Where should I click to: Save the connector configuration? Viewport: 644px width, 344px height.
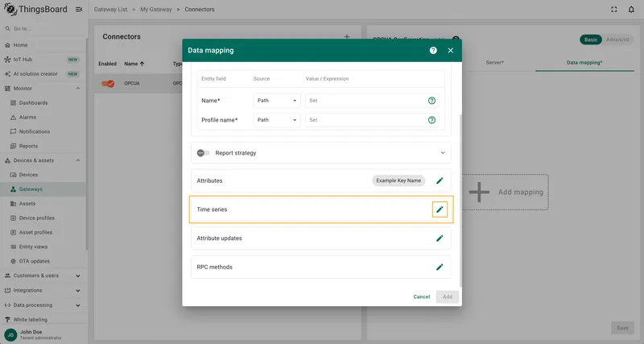pos(622,328)
